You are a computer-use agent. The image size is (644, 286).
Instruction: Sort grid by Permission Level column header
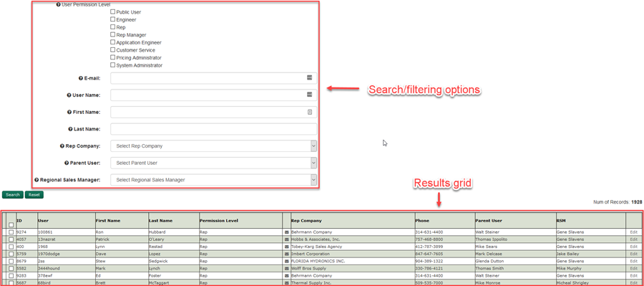point(219,221)
